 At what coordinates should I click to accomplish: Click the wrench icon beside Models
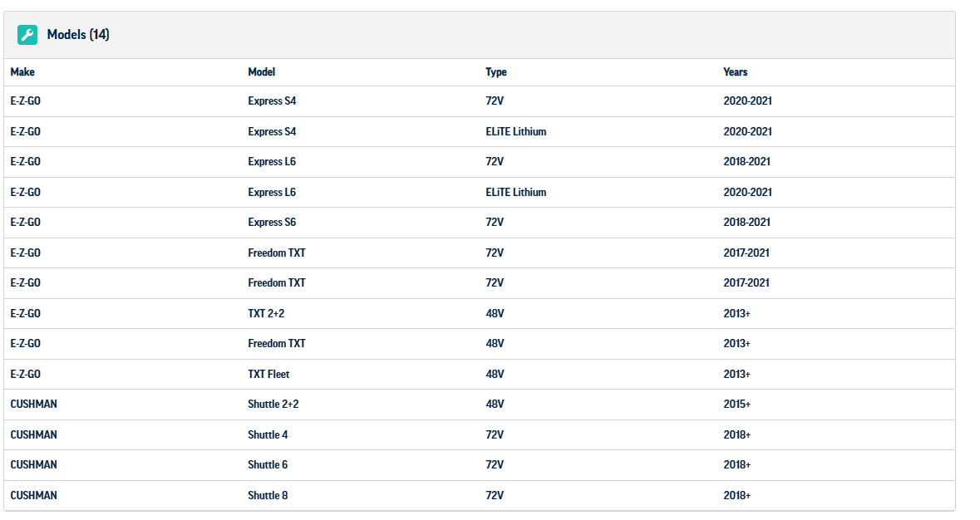[27, 35]
